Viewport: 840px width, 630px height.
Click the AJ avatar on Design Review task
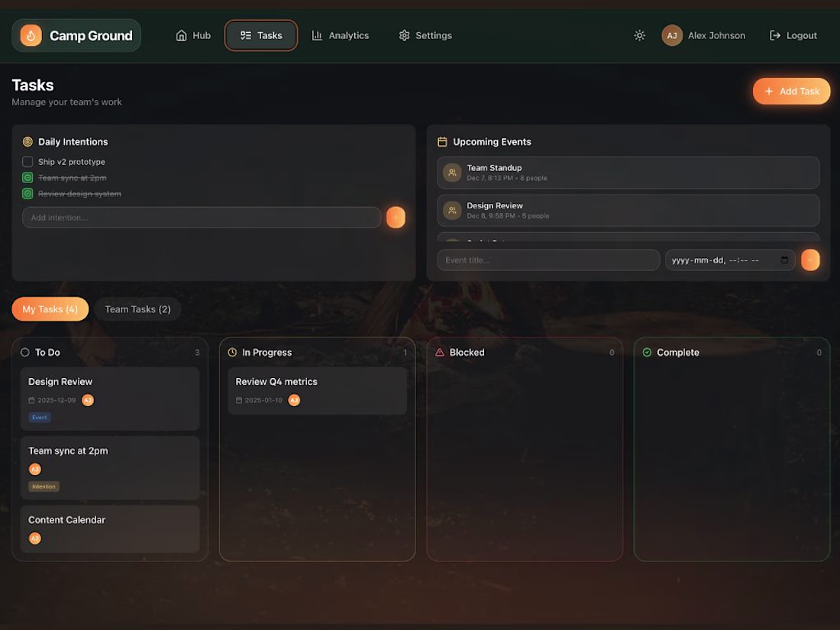pyautogui.click(x=88, y=400)
